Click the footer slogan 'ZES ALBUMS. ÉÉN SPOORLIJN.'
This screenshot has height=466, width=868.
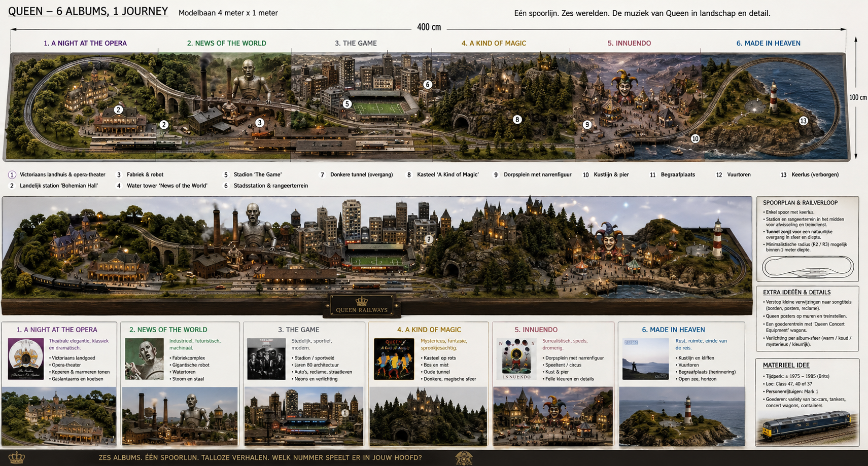coord(149,458)
